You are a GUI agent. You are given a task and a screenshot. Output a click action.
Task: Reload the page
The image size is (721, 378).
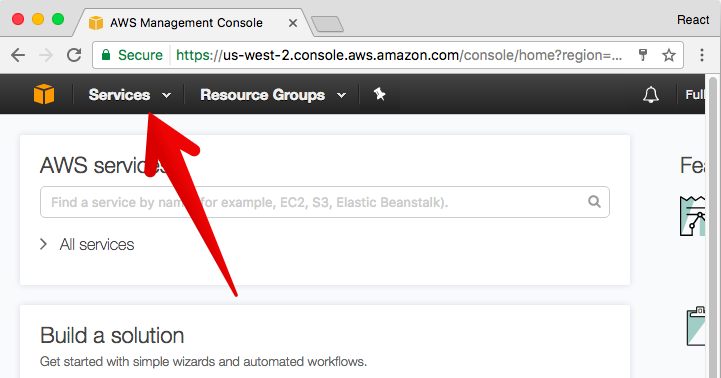tap(74, 55)
